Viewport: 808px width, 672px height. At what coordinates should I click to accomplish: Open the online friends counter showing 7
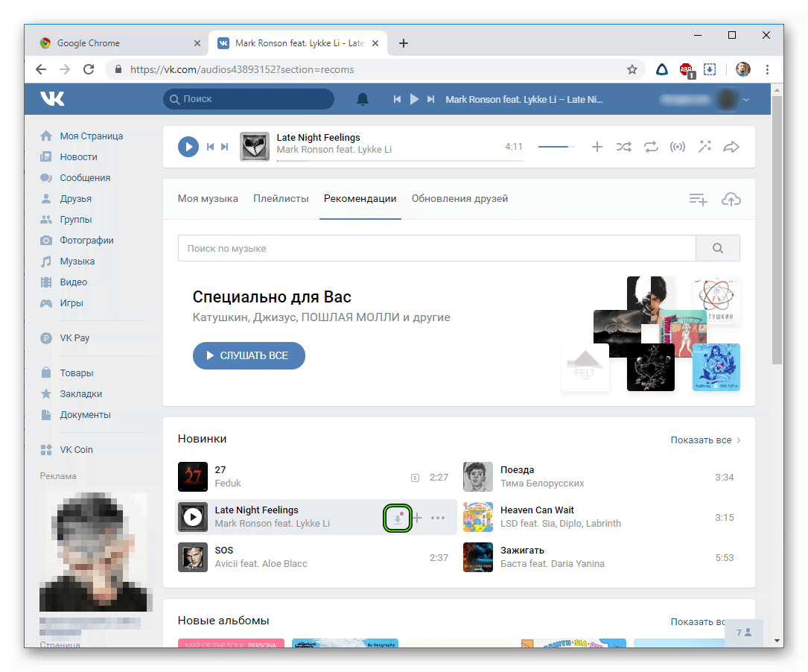744,633
